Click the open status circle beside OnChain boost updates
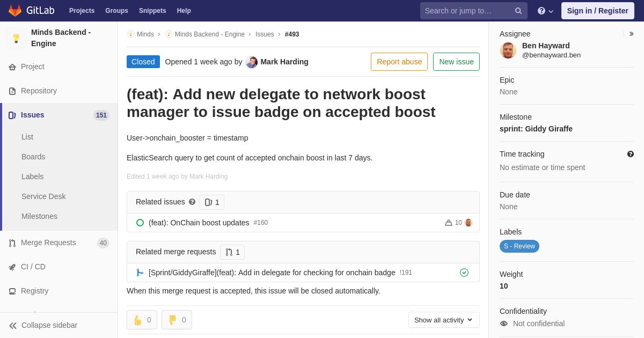Image resolution: width=644 pixels, height=338 pixels. [x=140, y=223]
